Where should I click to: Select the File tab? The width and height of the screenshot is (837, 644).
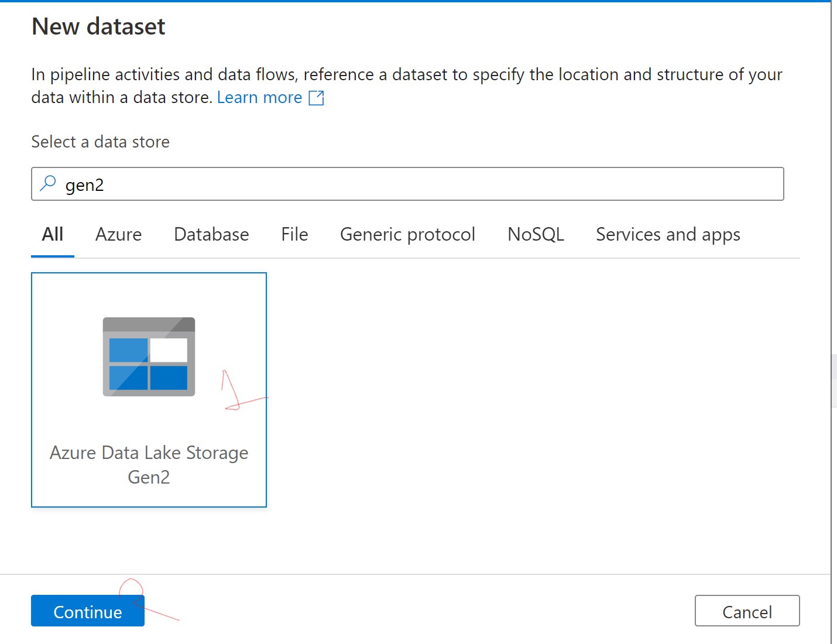[294, 235]
